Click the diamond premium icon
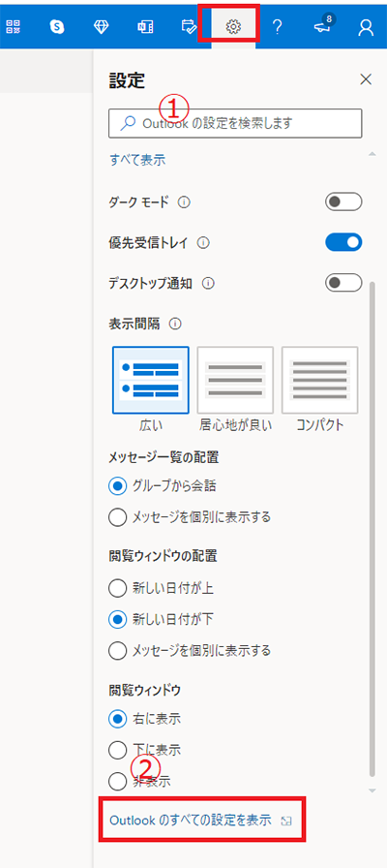The image size is (387, 868). click(101, 26)
